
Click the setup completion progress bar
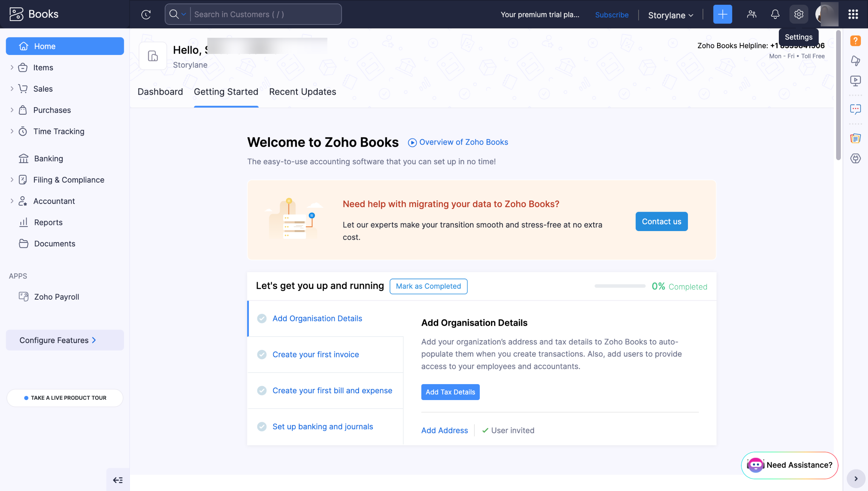pos(619,286)
